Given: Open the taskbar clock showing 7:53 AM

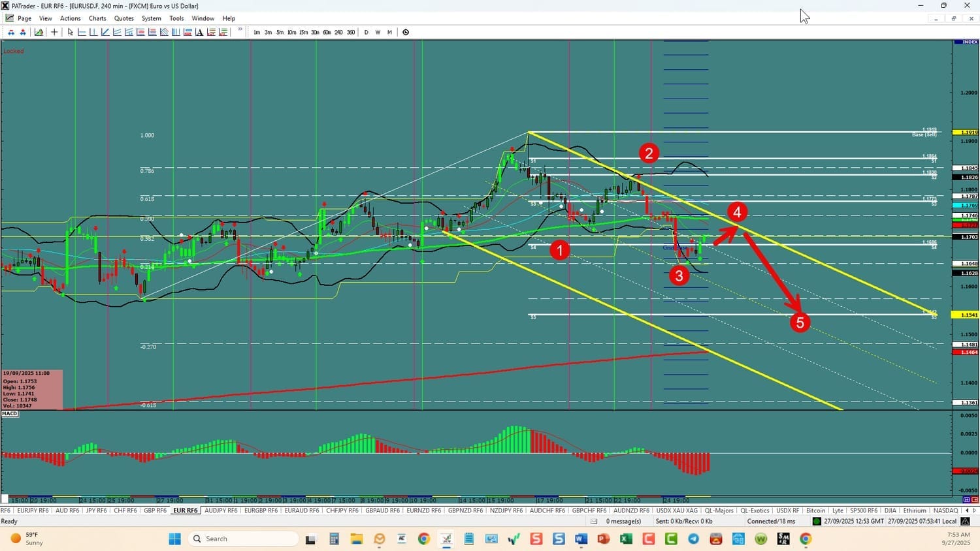Looking at the screenshot, I should click(x=956, y=539).
